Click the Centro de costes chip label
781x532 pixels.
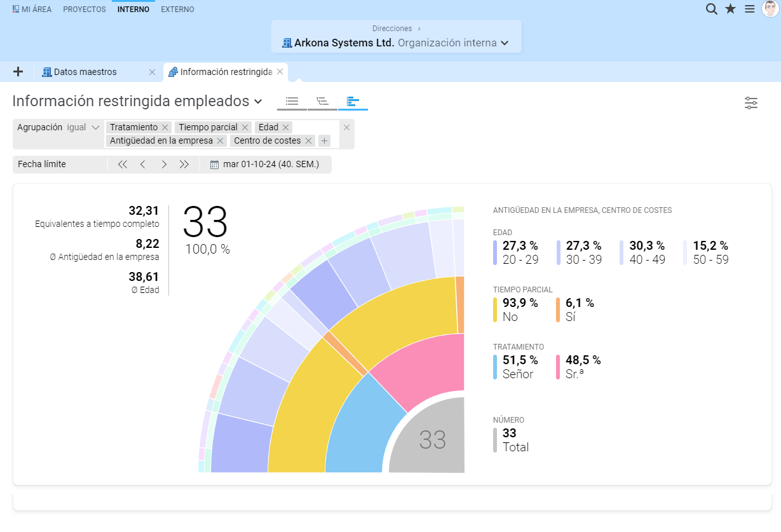(267, 141)
